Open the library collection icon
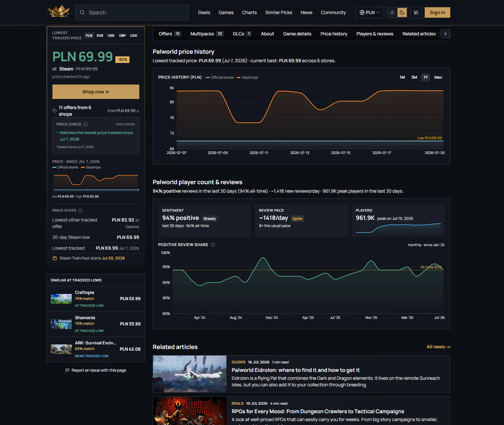 click(x=416, y=12)
